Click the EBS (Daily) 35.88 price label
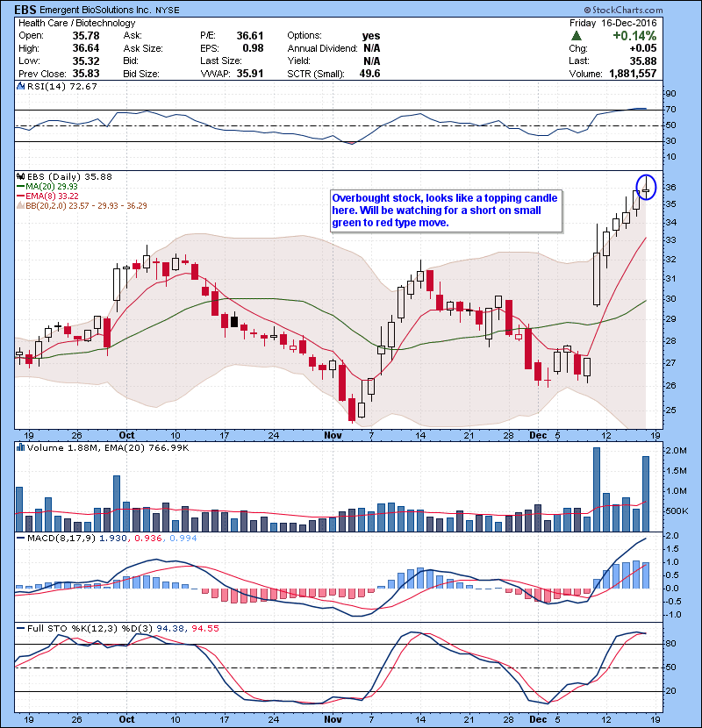Screen dimensions: 702x728 69,176
